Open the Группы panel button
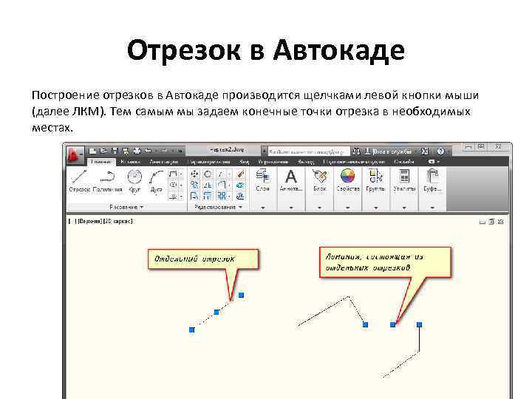 [x=375, y=180]
